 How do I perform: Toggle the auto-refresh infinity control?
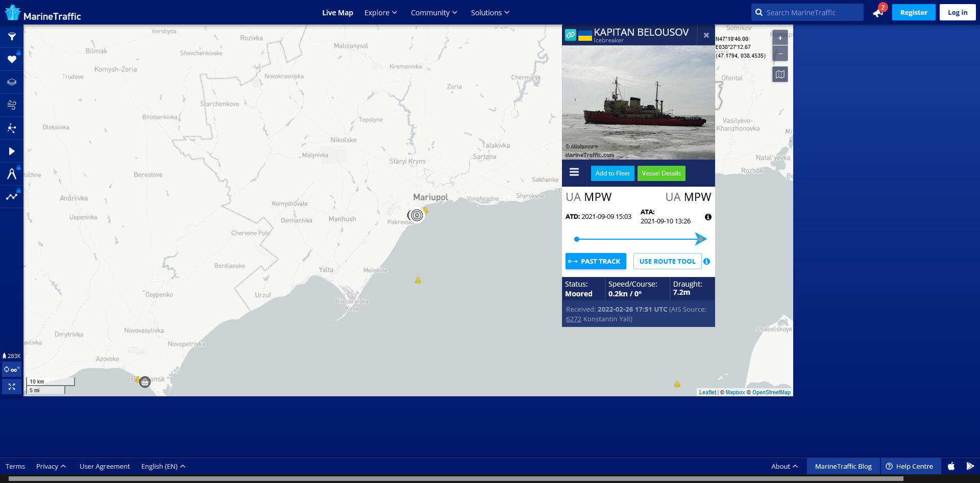point(12,369)
